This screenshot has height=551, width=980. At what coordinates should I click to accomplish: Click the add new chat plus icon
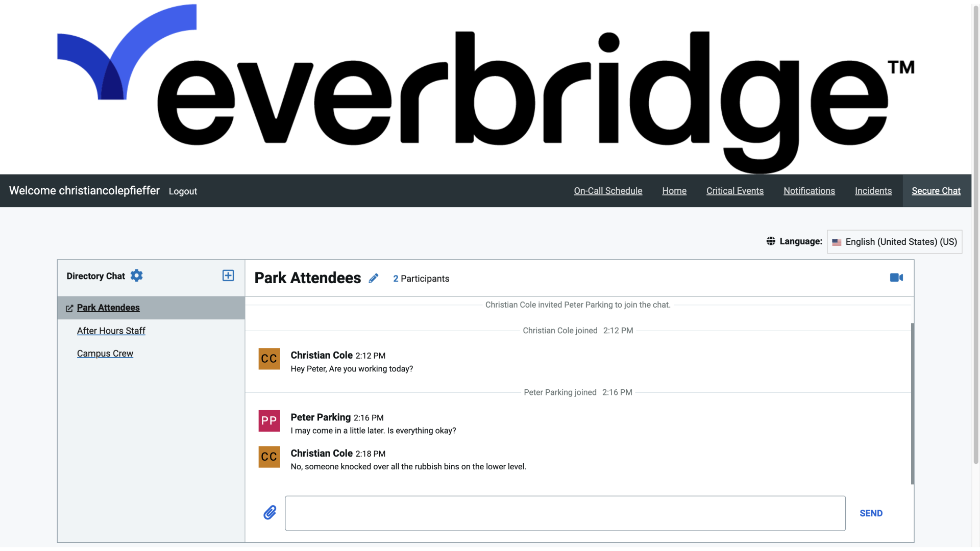[x=228, y=275]
